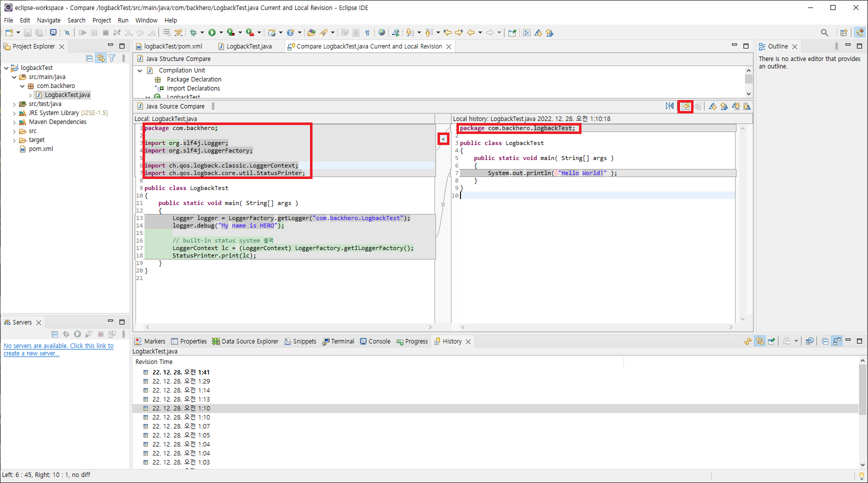
Task: Toggle Link with Editor and Selection in History
Action: [x=760, y=341]
